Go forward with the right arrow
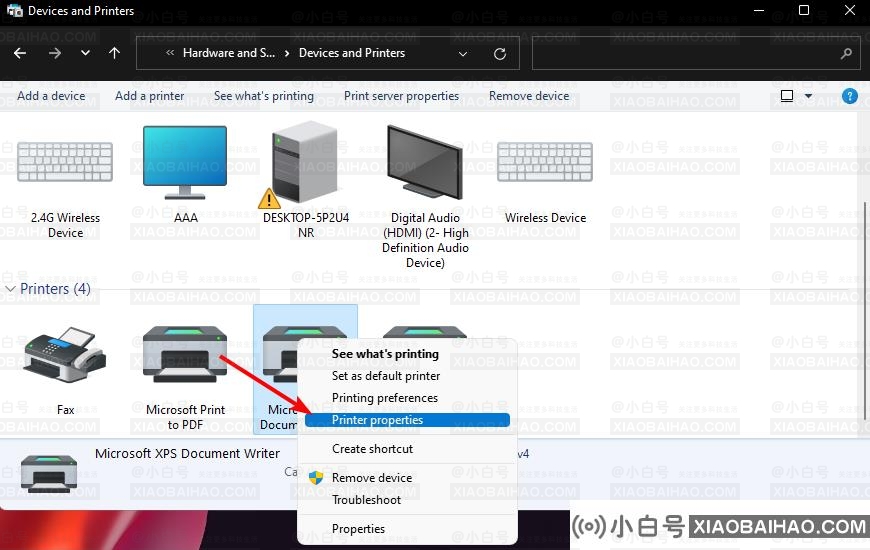 pyautogui.click(x=54, y=53)
